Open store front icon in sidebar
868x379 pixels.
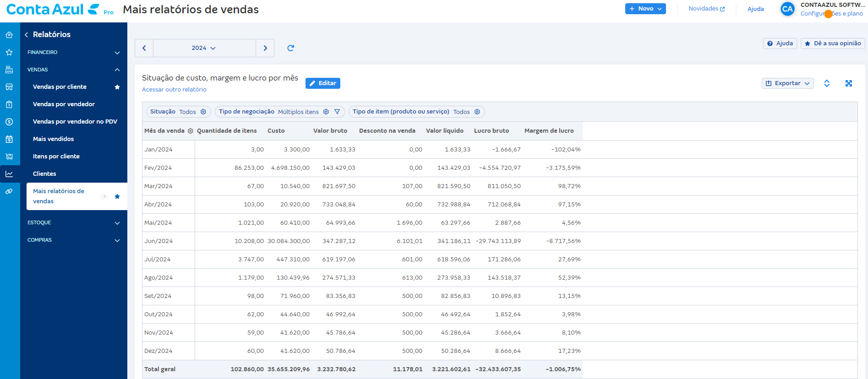pyautogui.click(x=9, y=87)
